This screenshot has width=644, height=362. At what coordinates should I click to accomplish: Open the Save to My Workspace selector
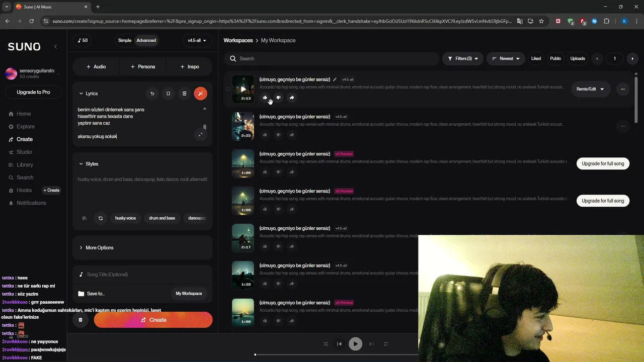pos(189,294)
